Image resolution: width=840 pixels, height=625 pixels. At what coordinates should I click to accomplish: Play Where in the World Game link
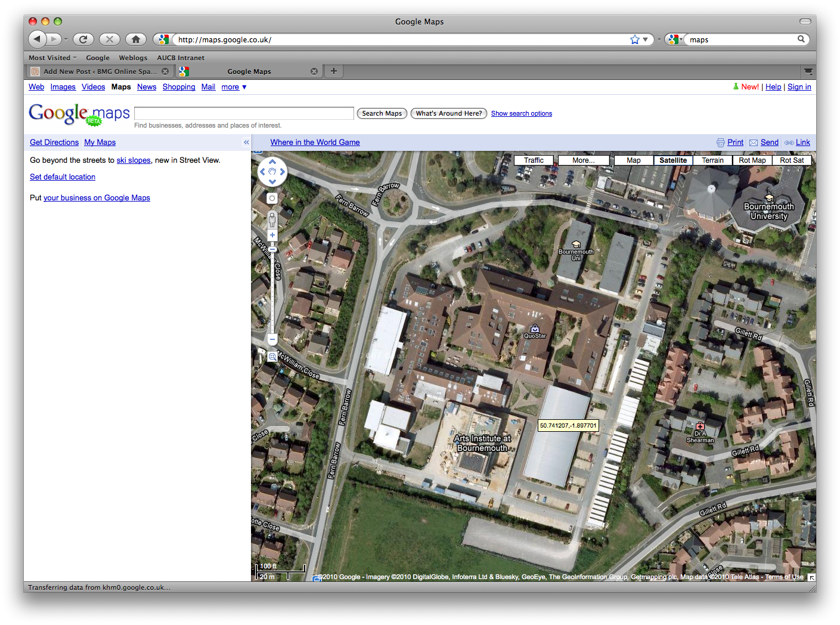pos(315,143)
